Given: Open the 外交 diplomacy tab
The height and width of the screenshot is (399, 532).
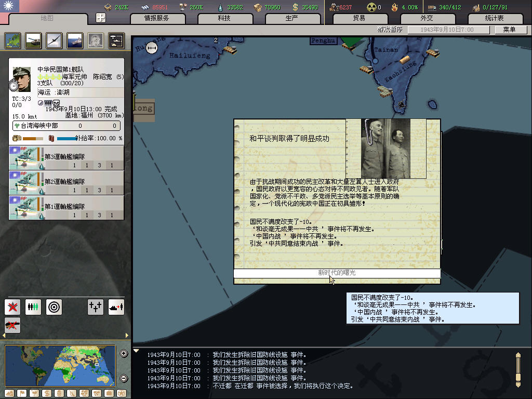Looking at the screenshot, I should coord(427,18).
